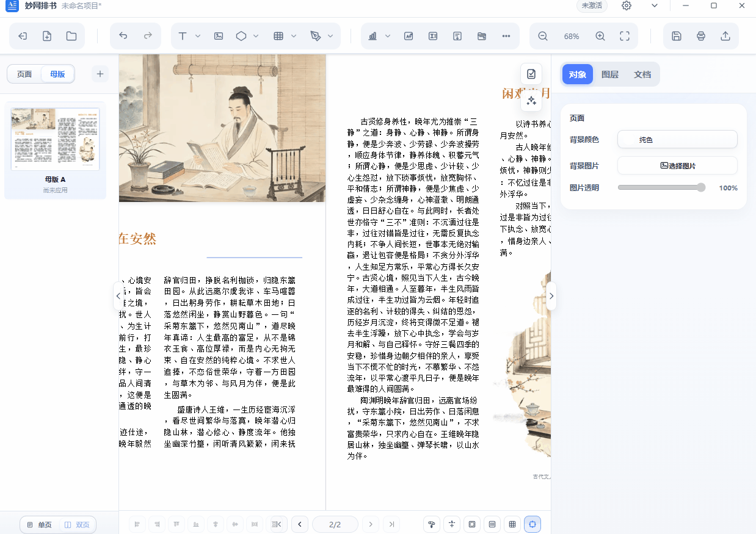The image size is (756, 534).
Task: Switch to the 母版 tab
Action: tap(57, 74)
